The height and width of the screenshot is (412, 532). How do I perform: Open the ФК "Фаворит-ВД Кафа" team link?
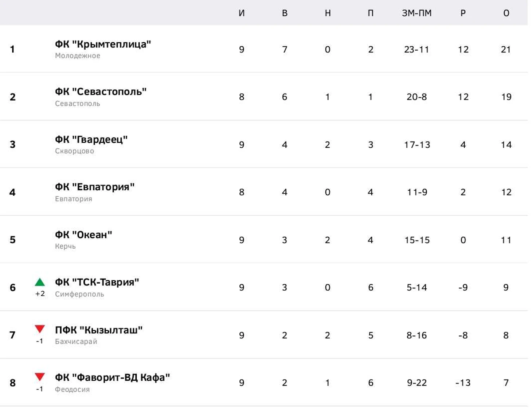pos(112,377)
